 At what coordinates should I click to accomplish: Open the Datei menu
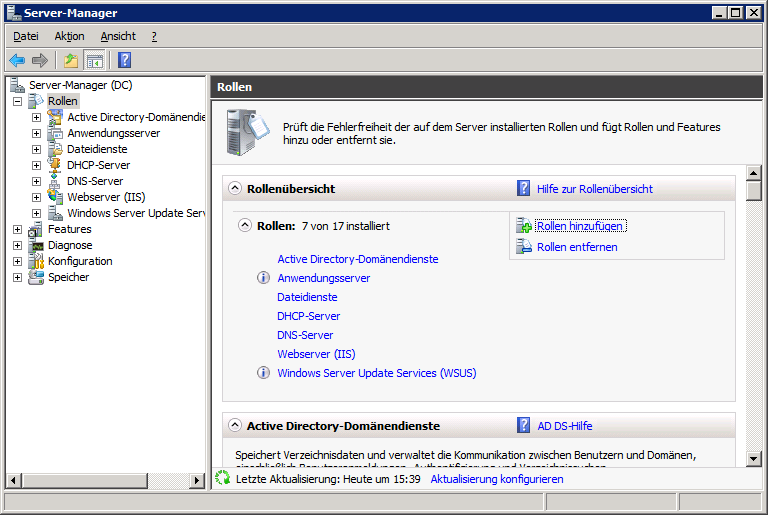[x=26, y=36]
